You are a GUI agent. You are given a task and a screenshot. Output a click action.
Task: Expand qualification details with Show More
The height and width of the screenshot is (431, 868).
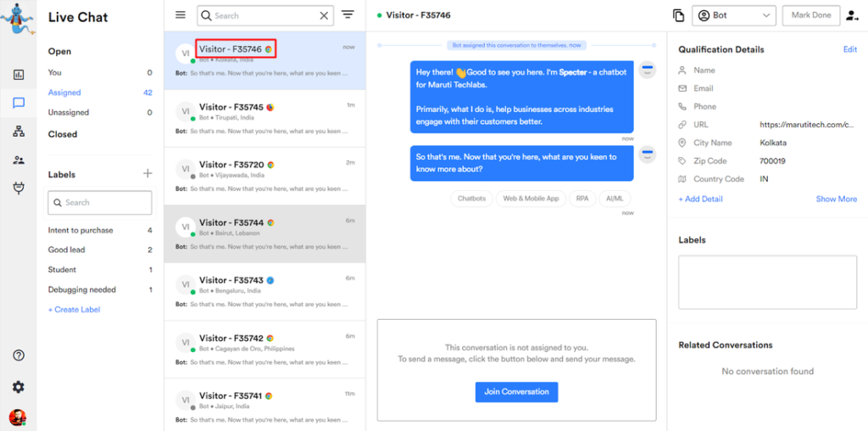(x=836, y=199)
